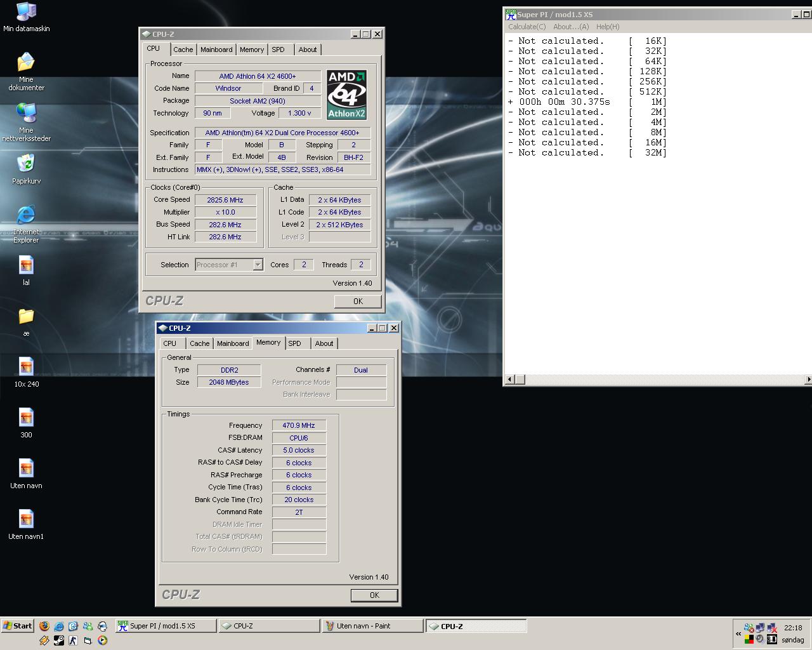Switch to Memory tab in upper CPU-Z
Screen dimensions: 812x650
click(252, 50)
